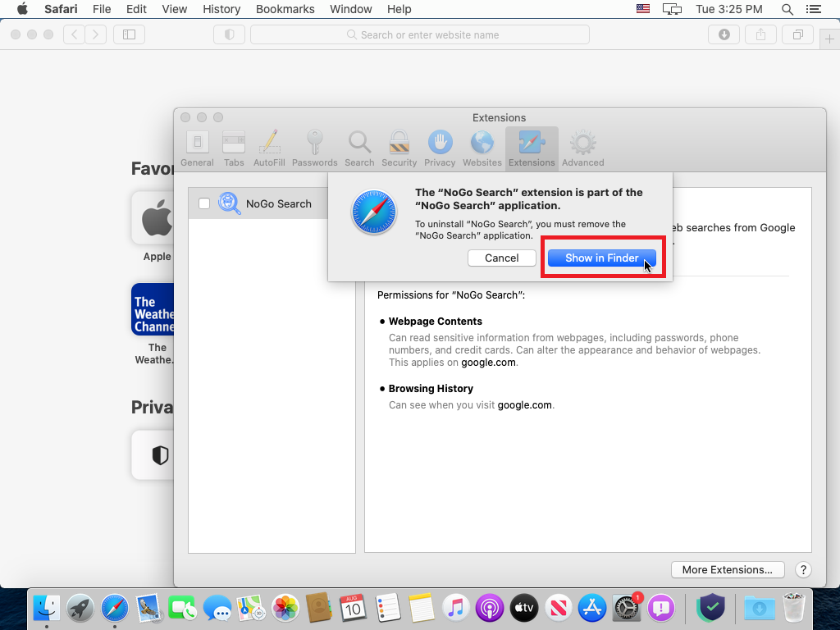
Task: Open the Downloads folder in the Dock
Action: tap(759, 608)
